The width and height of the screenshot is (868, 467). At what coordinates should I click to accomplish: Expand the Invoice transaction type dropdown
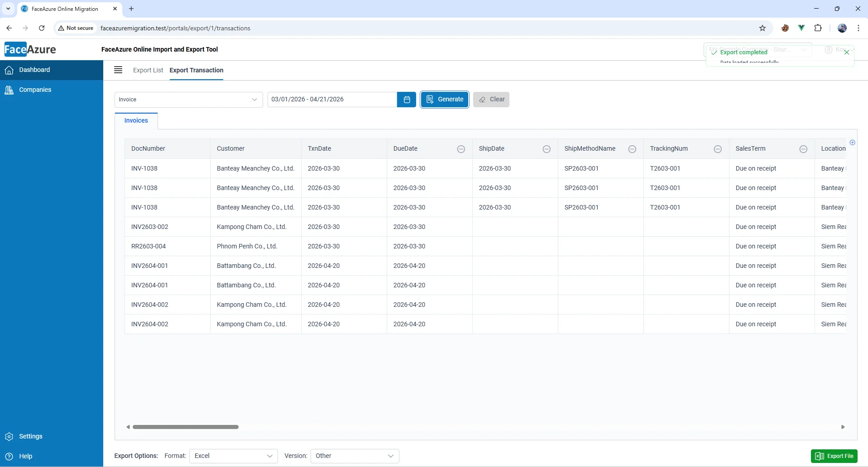click(188, 100)
